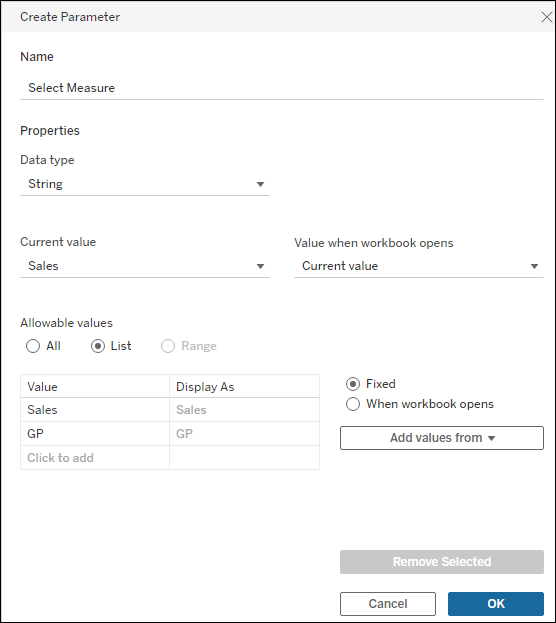Viewport: 556px width, 623px height.
Task: Confirm the parameter with OK
Action: pyautogui.click(x=496, y=604)
